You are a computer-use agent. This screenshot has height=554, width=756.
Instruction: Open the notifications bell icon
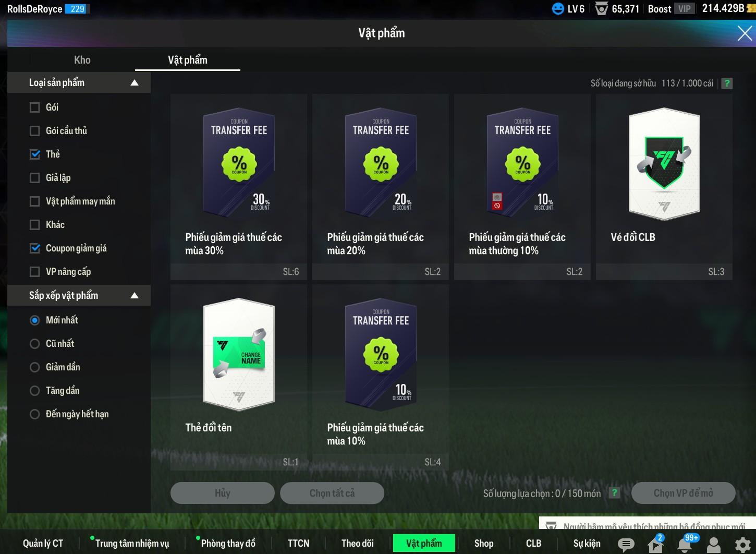point(685,545)
